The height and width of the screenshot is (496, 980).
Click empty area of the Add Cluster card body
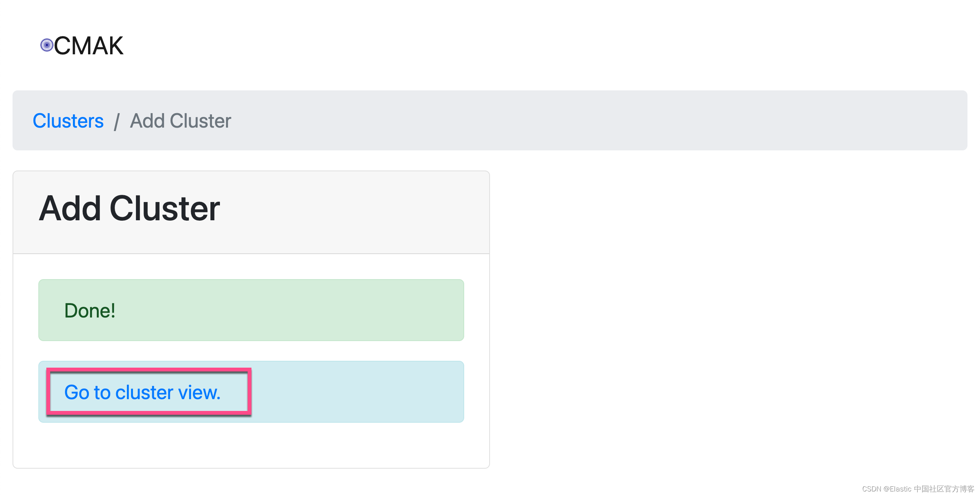pos(251,445)
